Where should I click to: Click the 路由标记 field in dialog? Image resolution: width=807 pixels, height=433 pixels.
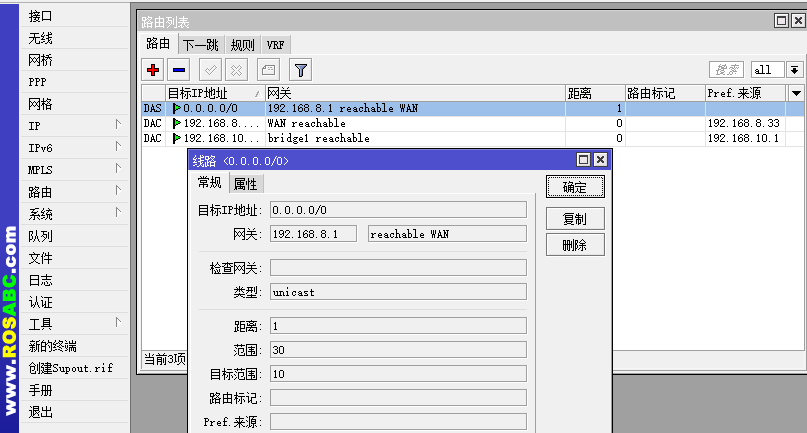click(398, 397)
